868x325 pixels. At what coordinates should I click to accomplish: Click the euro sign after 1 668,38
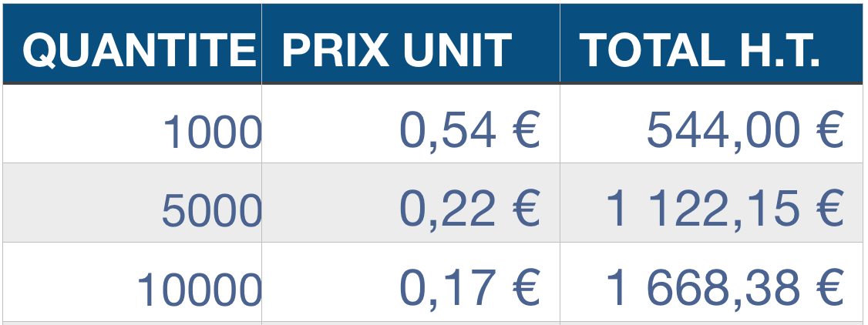(829, 290)
